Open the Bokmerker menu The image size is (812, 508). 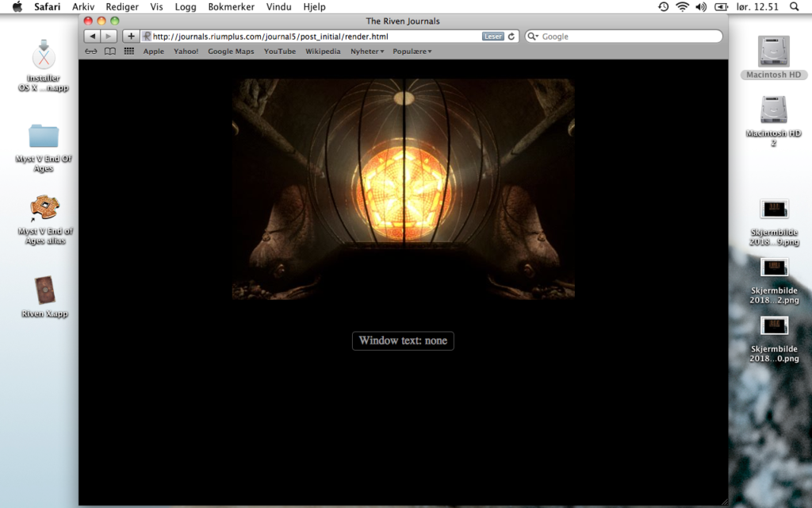[x=231, y=6]
